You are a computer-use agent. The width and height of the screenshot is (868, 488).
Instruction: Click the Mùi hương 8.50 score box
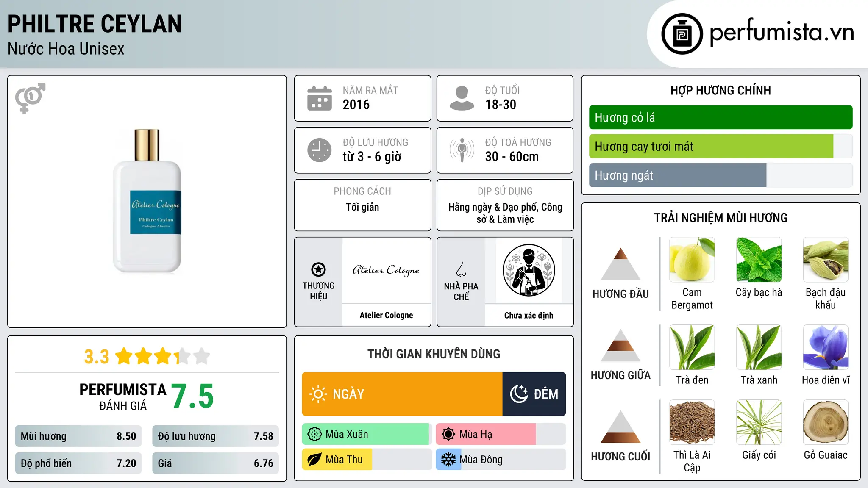(x=78, y=436)
